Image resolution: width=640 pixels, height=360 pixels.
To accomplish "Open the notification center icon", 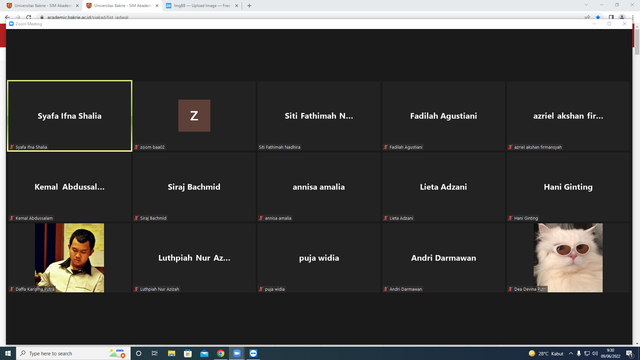I will (x=630, y=353).
